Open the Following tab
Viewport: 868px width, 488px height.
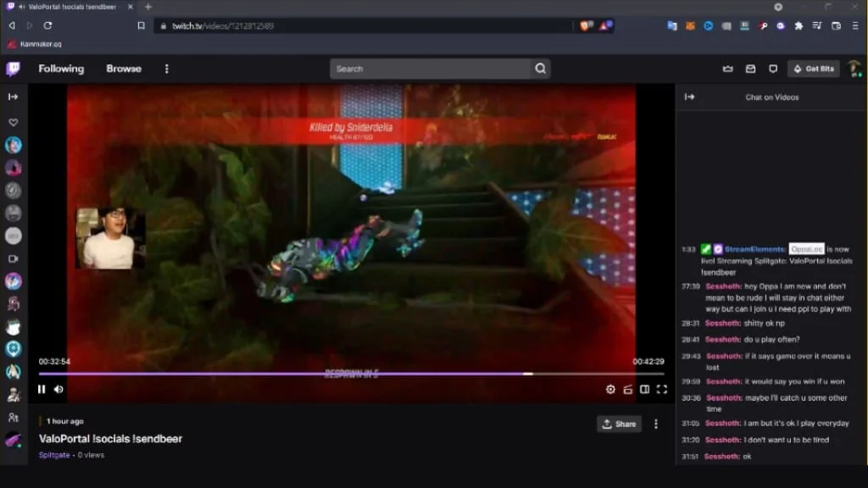click(61, 69)
